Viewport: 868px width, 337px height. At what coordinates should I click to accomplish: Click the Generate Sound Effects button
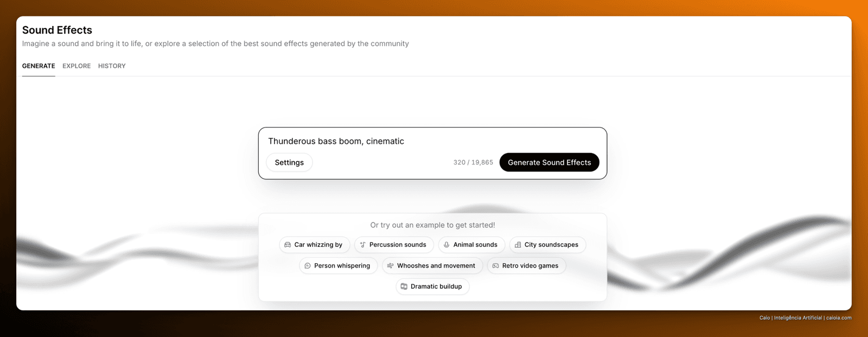[x=549, y=162]
